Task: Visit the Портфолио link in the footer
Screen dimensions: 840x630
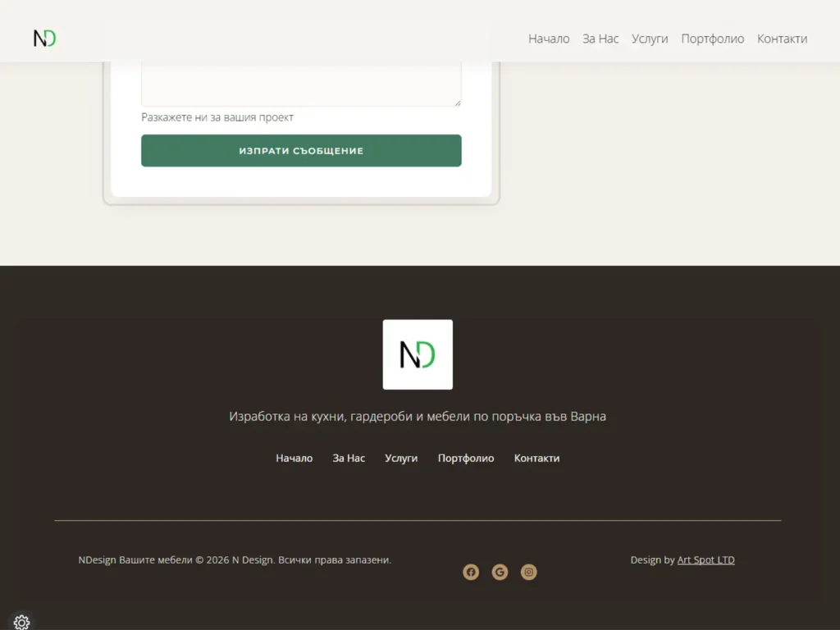Action: pyautogui.click(x=466, y=459)
